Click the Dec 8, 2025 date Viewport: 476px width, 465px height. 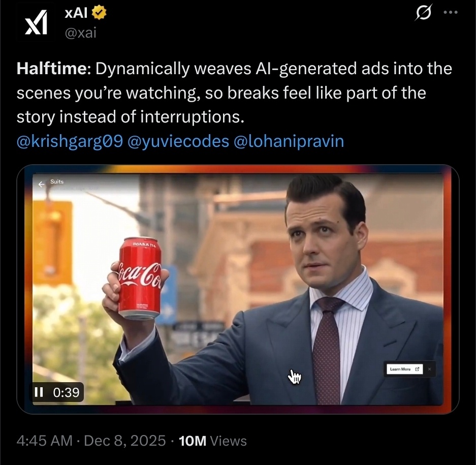125,441
